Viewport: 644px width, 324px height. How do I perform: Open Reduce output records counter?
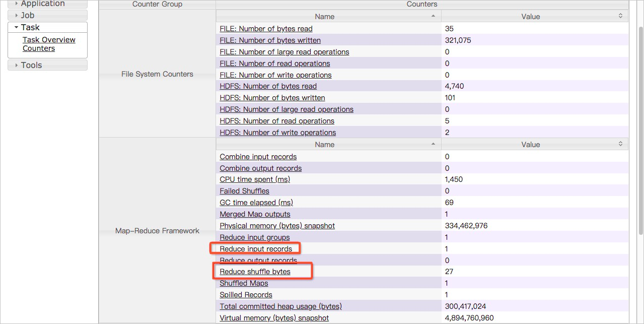pyautogui.click(x=258, y=261)
